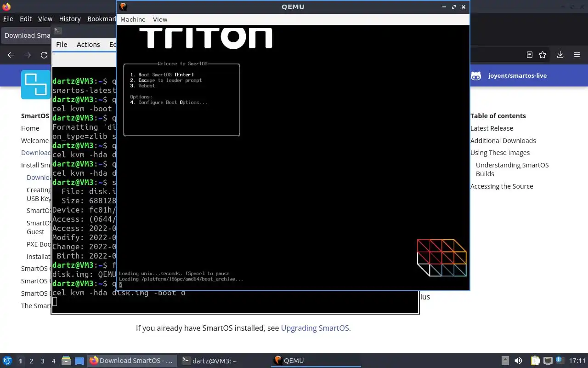Open the View menu in QEMU
588x368 pixels.
tap(160, 19)
